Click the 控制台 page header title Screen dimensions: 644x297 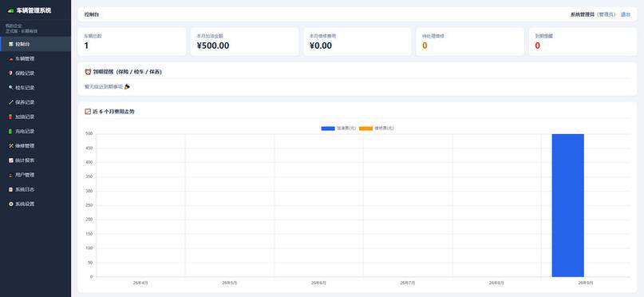click(x=92, y=14)
